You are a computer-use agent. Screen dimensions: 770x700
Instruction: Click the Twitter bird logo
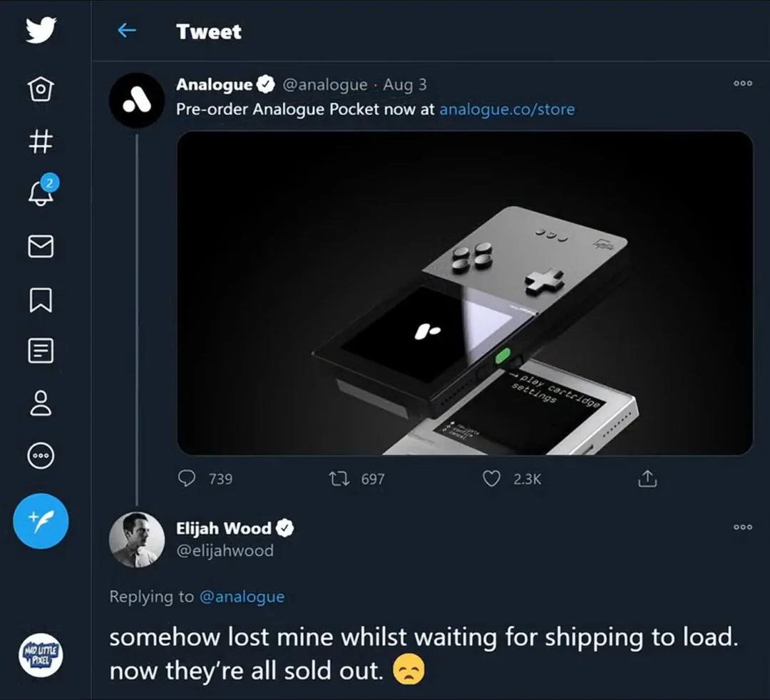coord(41,31)
